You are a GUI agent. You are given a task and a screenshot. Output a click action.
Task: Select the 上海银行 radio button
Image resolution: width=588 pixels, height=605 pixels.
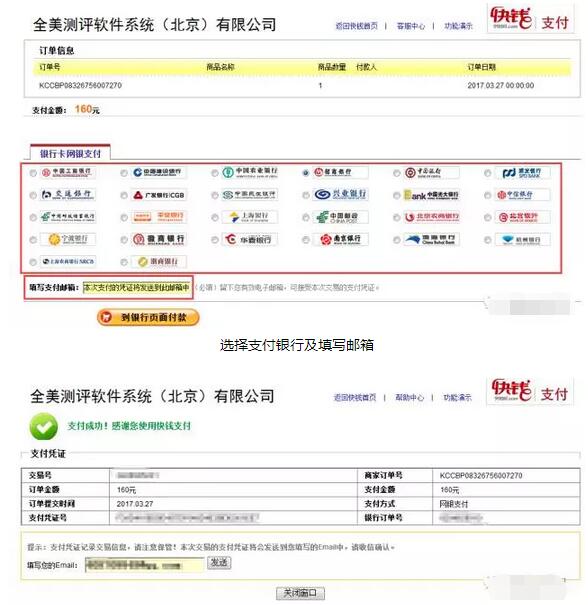coord(215,218)
